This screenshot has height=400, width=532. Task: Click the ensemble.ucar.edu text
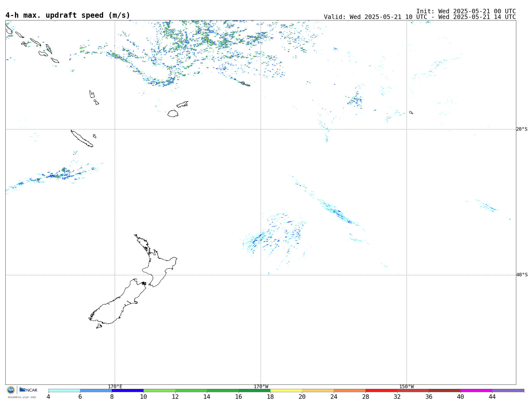point(22,397)
